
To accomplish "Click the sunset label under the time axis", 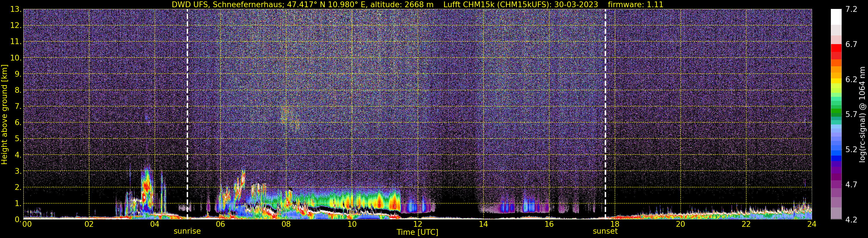I will [605, 231].
